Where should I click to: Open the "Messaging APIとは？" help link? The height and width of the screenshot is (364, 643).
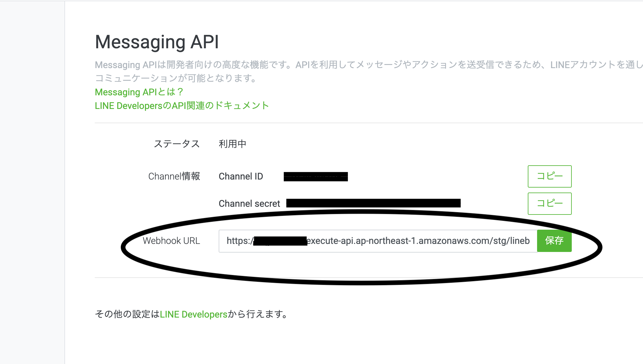pyautogui.click(x=139, y=92)
